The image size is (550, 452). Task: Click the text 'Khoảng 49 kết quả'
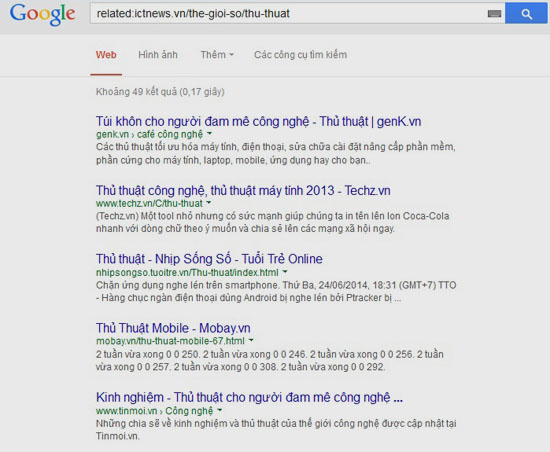[136, 92]
